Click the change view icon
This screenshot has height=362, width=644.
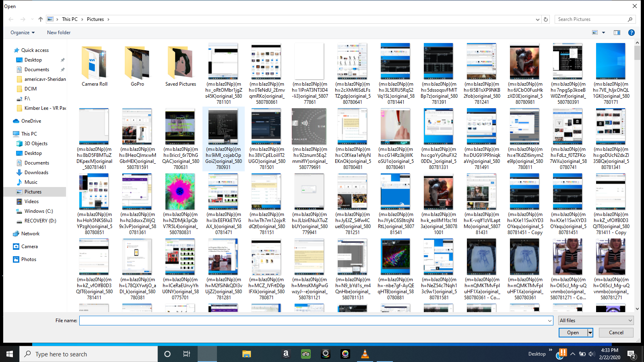click(x=595, y=33)
